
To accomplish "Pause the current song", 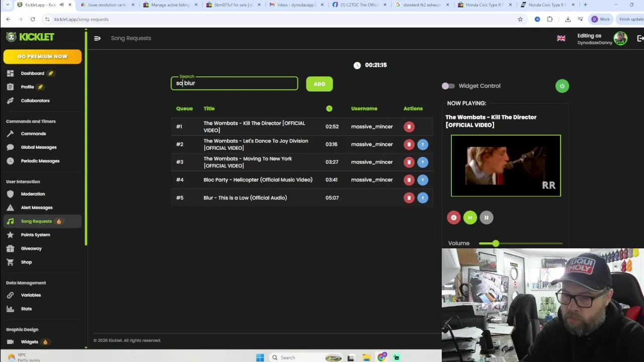I will pos(486,218).
